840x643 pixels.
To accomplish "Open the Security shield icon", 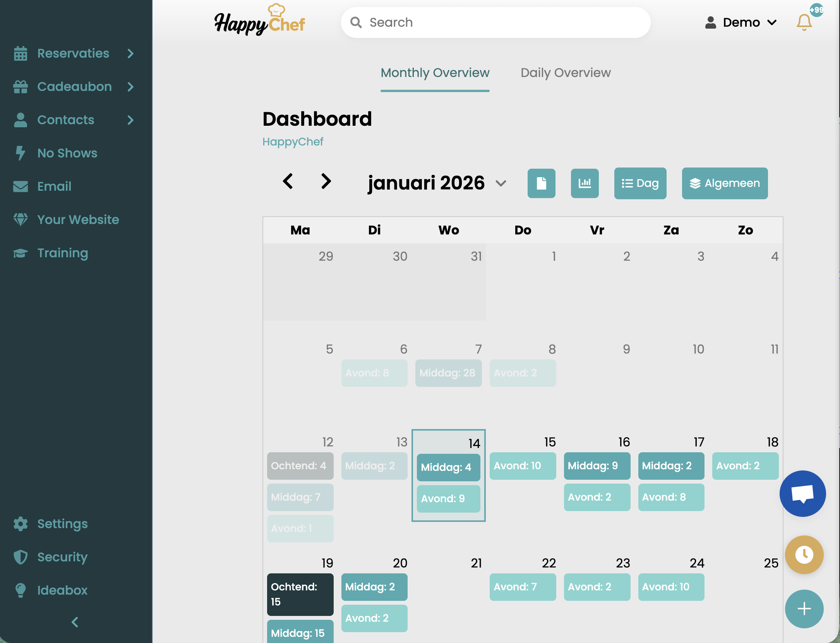I will (20, 557).
